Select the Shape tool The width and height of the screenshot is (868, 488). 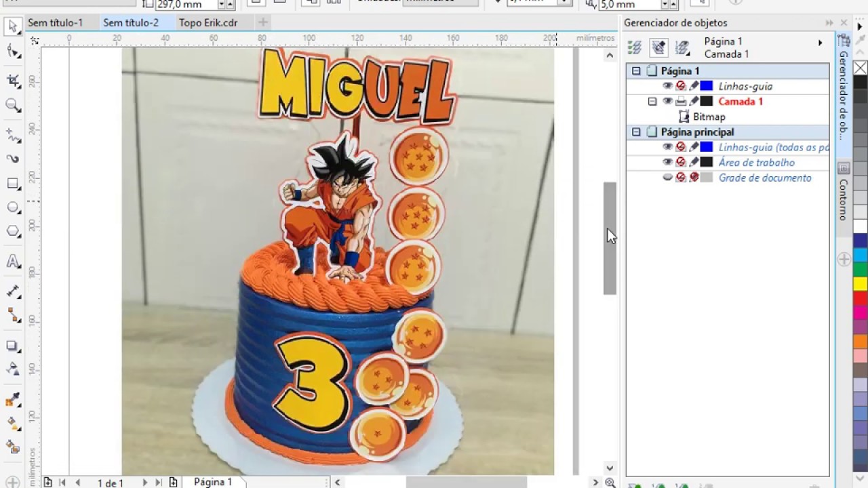coord(13,52)
